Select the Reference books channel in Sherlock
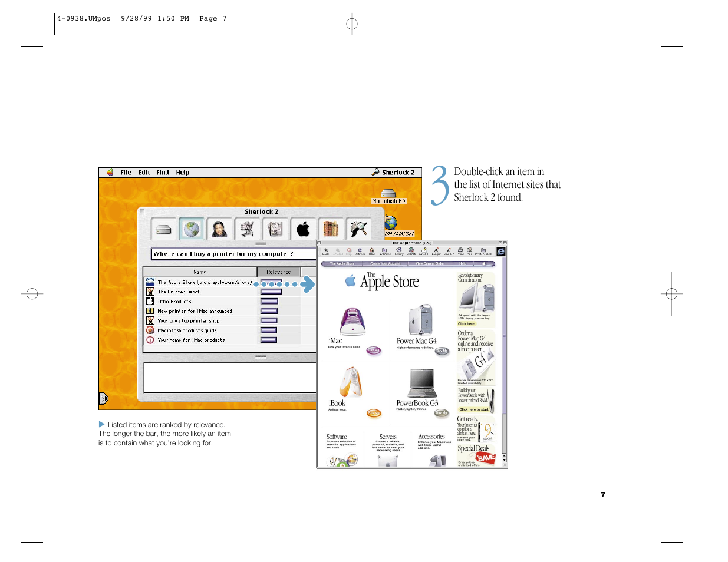This screenshot has height=562, width=728. pyautogui.click(x=331, y=229)
